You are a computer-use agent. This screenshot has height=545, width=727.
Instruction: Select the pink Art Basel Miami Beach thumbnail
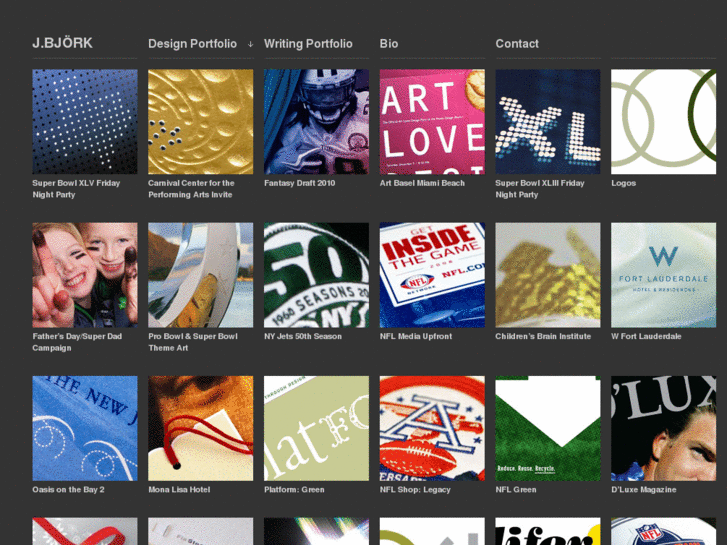[x=432, y=122]
